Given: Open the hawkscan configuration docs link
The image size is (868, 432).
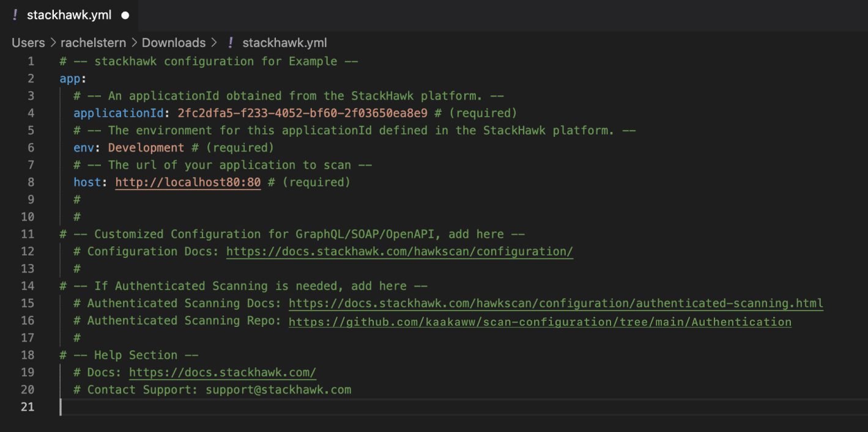Looking at the screenshot, I should coord(399,251).
